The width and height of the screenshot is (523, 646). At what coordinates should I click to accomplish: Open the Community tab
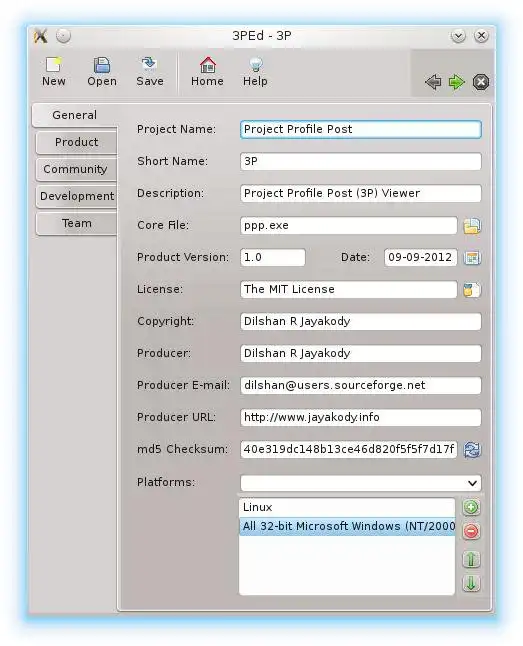pos(77,169)
